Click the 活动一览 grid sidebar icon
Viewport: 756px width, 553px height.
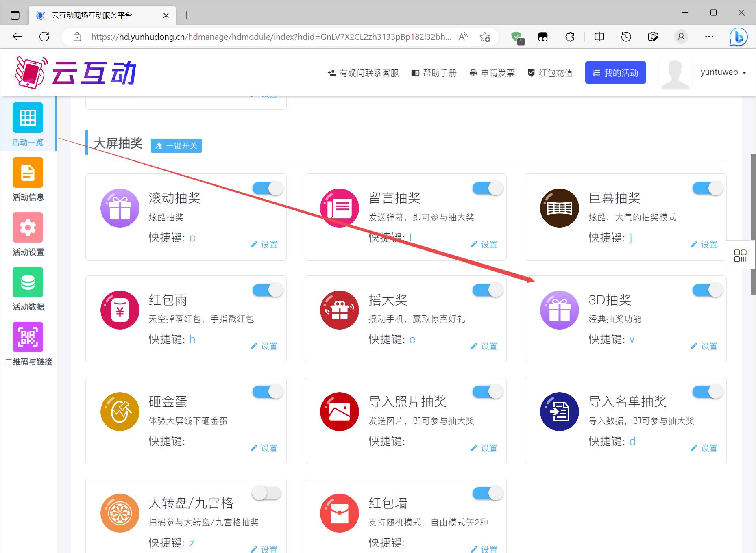pos(28,118)
